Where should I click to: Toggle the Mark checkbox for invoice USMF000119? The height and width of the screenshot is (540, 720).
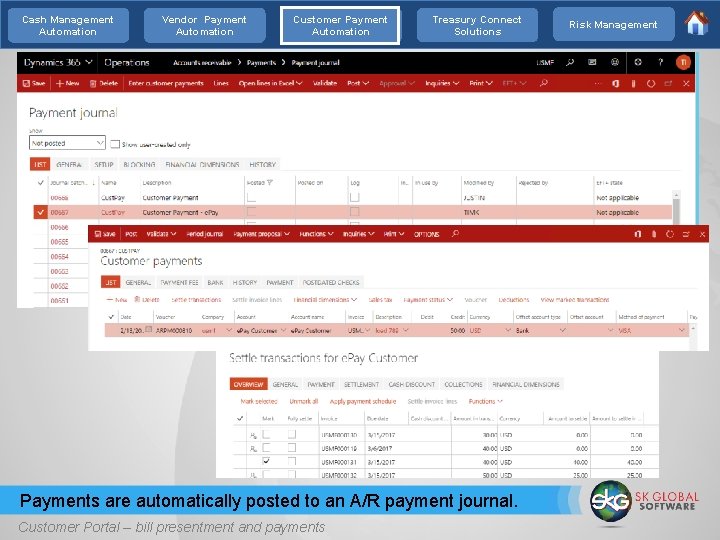(266, 448)
